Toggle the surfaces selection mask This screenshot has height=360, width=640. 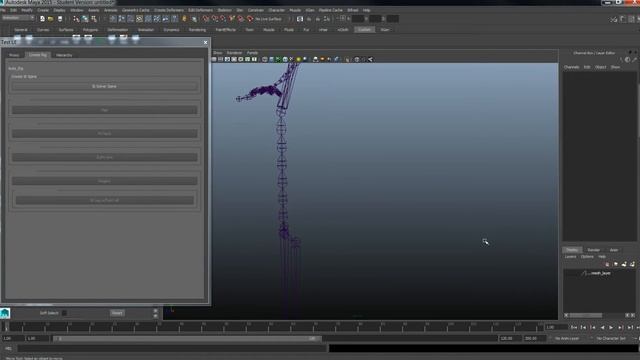(139, 19)
